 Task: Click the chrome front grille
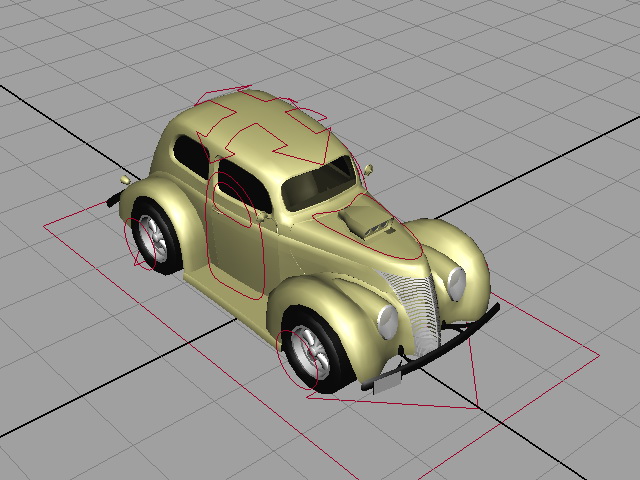(x=414, y=312)
